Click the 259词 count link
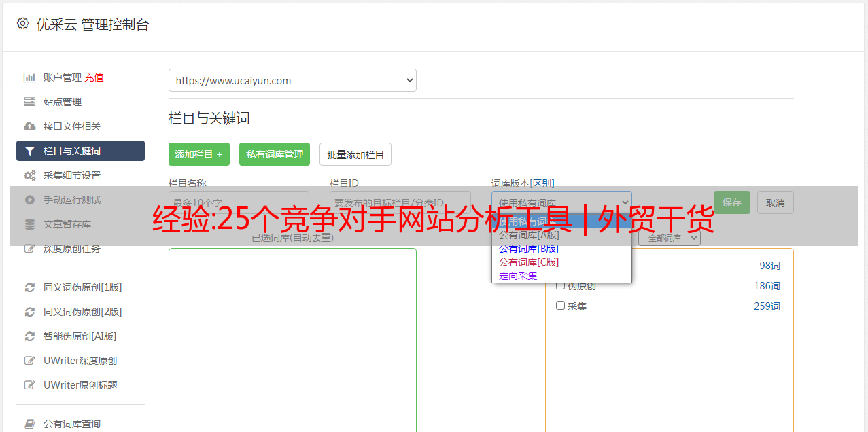Image resolution: width=868 pixels, height=432 pixels. [x=767, y=306]
